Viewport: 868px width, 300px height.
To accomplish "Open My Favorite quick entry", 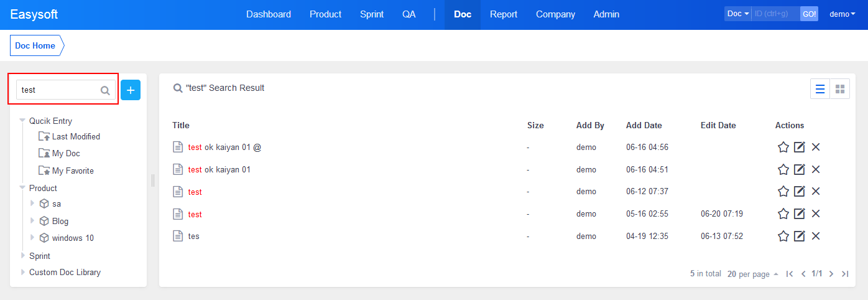I will tap(72, 171).
